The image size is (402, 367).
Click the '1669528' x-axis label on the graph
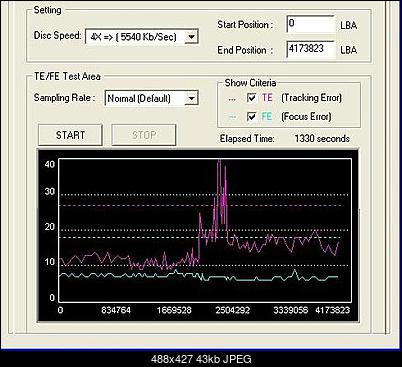[174, 310]
